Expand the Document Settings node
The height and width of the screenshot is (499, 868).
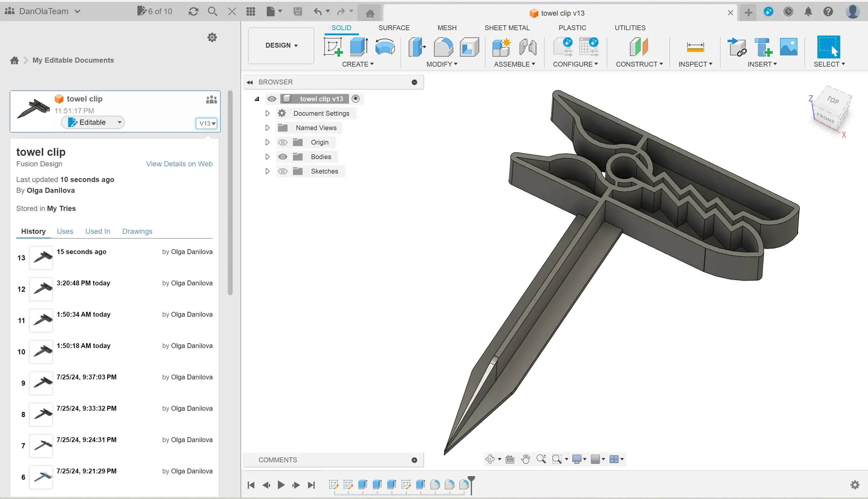[267, 113]
